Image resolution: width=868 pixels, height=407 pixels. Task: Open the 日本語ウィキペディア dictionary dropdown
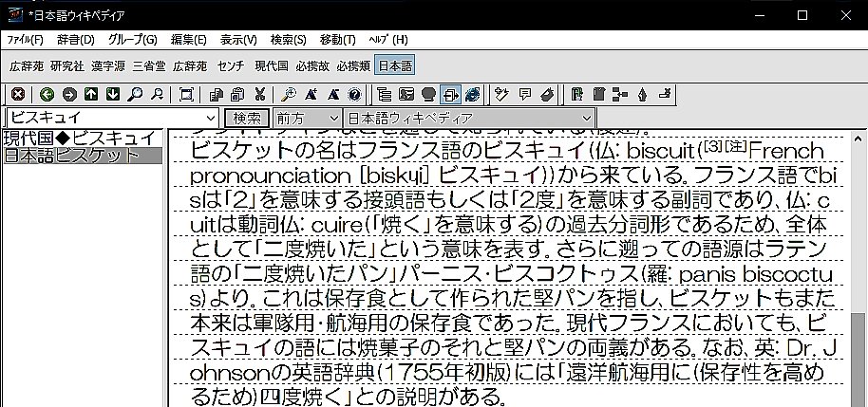pos(469,118)
